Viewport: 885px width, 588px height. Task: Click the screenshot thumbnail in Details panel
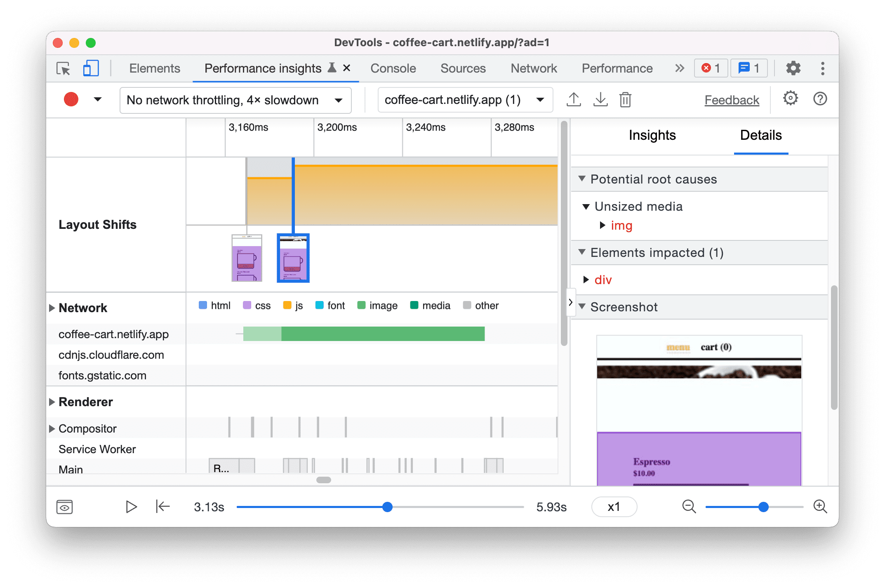(x=699, y=407)
